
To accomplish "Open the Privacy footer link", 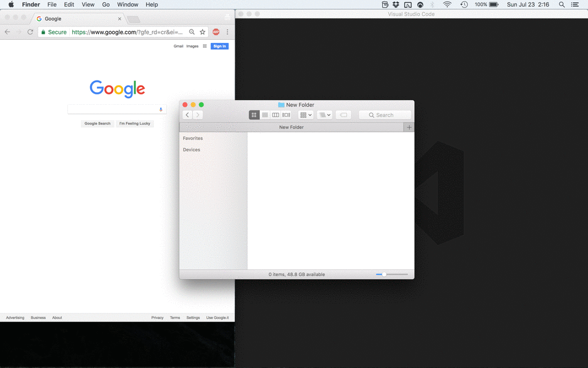I will coord(157,318).
